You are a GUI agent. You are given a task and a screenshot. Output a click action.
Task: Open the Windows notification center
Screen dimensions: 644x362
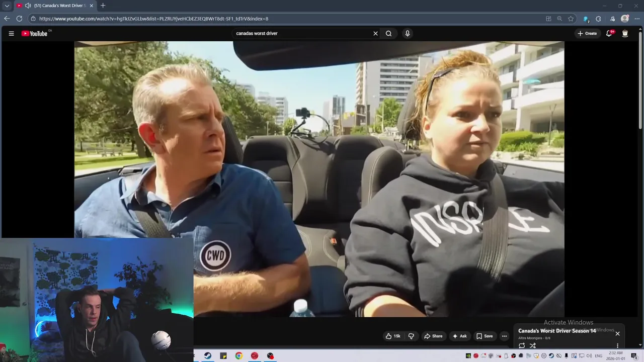point(634,356)
